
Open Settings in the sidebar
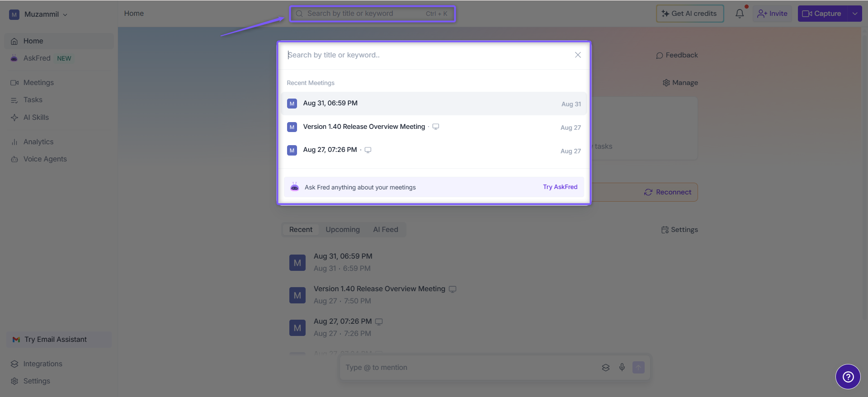coord(59,381)
